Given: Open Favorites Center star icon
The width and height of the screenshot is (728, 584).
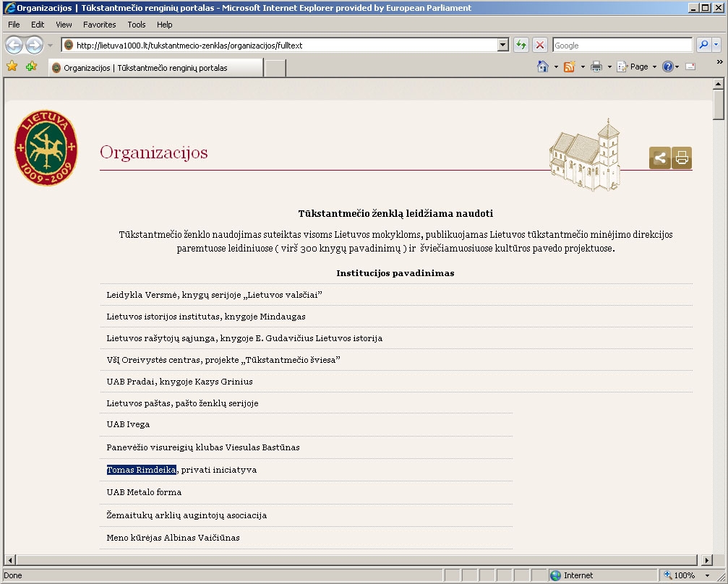Looking at the screenshot, I should (x=12, y=67).
